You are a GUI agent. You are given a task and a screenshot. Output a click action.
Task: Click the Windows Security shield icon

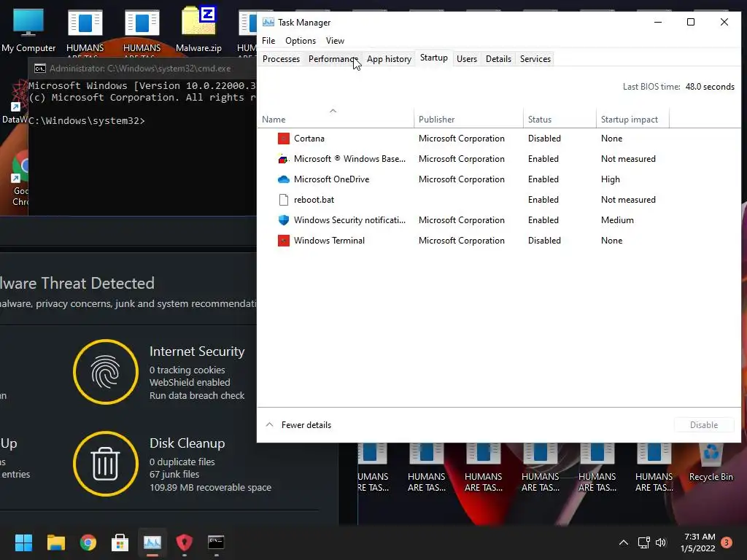tap(284, 220)
